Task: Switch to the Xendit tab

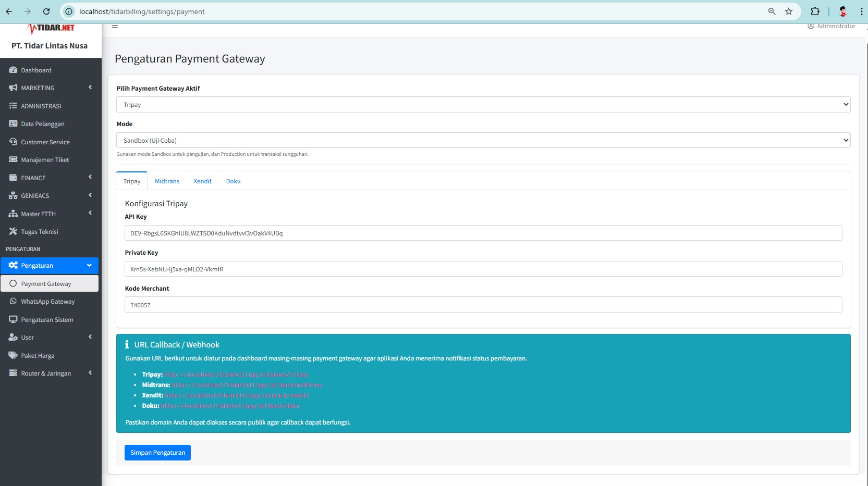Action: click(x=202, y=181)
